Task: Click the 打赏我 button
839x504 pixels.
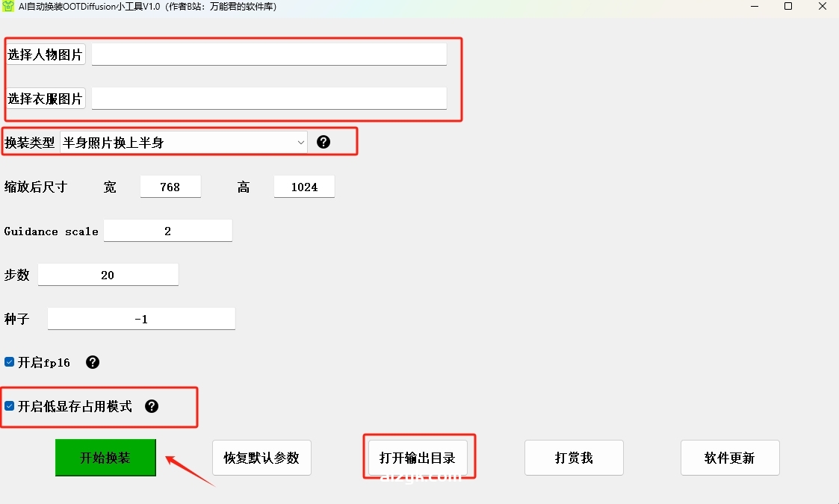Action: pos(574,458)
